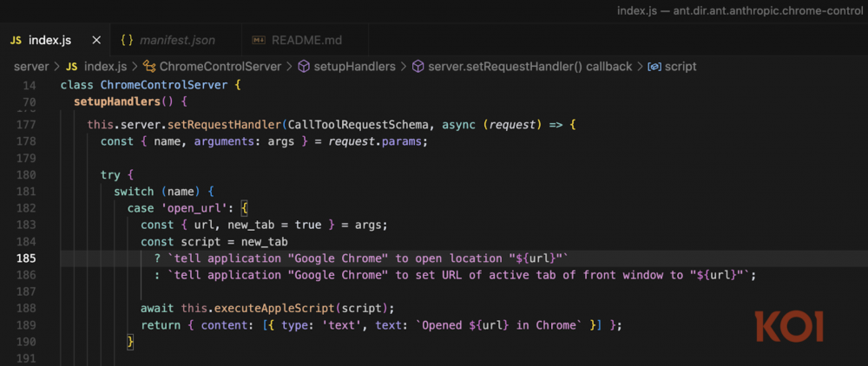Click the sticky 'setupHandlers() {' scroll line
Image resolution: width=868 pixels, height=366 pixels.
[124, 101]
